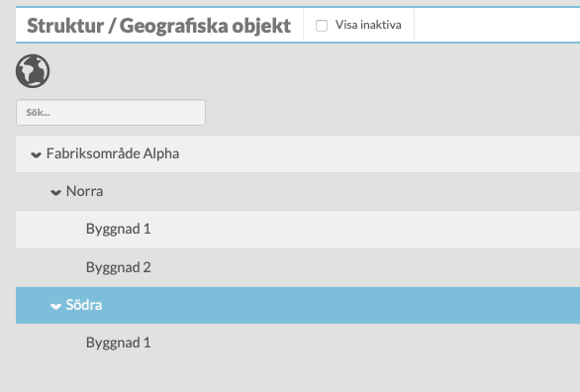The width and height of the screenshot is (580, 392).
Task: Select the Norra tree item label
Action: (85, 191)
